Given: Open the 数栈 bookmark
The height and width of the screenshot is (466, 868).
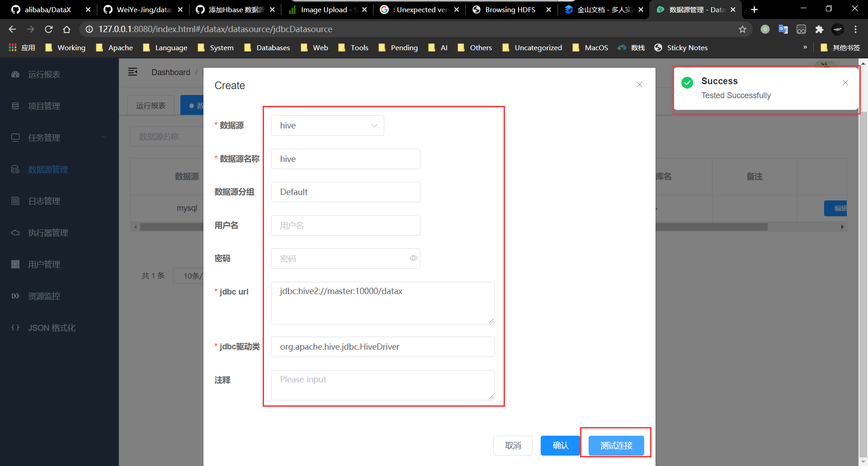Looking at the screenshot, I should 632,48.
